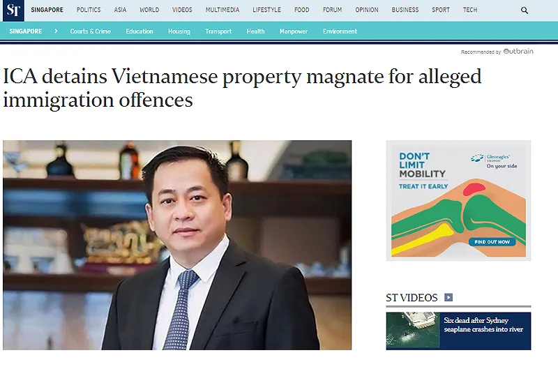The width and height of the screenshot is (558, 392).
Task: Open the Sydney seaplane crash video link
Action: 483,325
